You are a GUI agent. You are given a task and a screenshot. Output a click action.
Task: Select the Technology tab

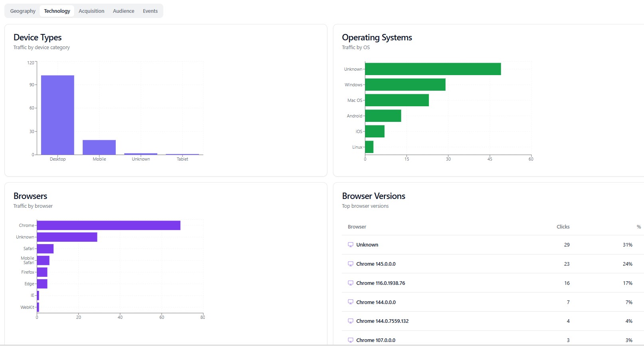click(x=57, y=11)
